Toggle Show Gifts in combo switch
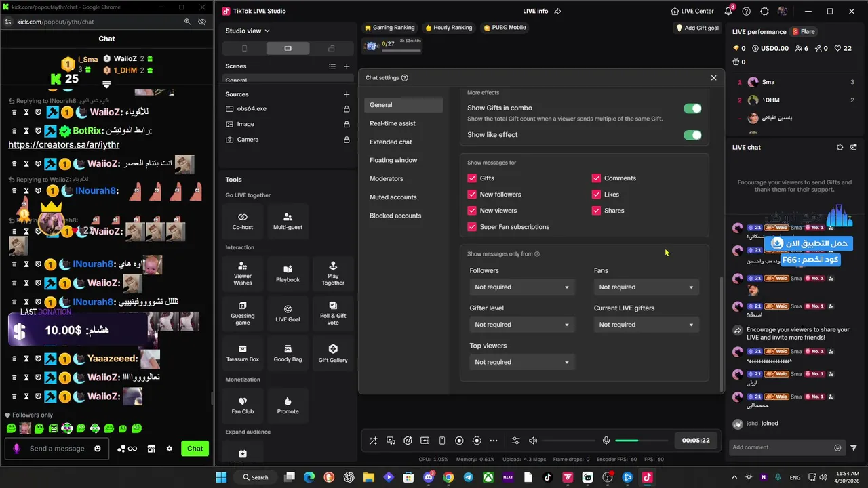 692,108
